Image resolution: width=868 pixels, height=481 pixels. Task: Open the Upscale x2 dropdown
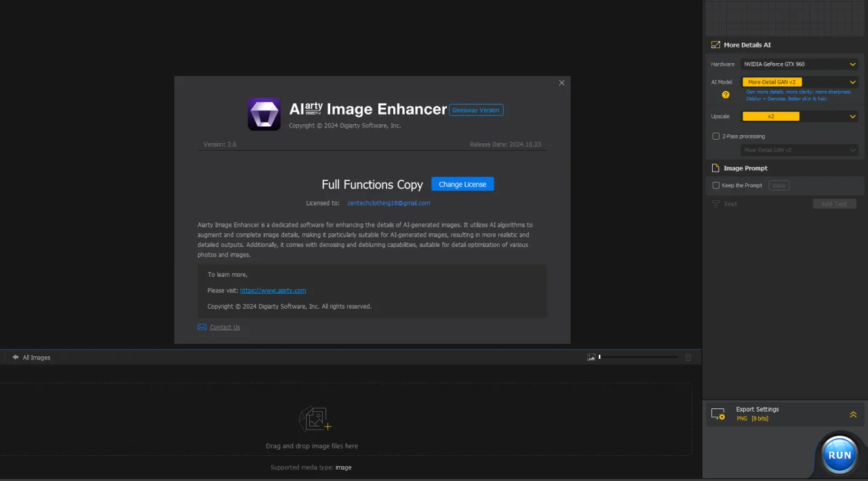800,116
